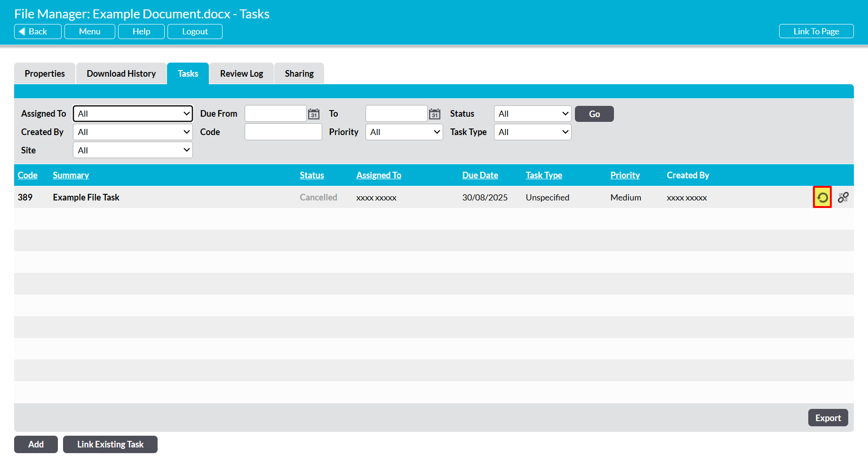The image size is (868, 463).
Task: Switch to the Review Log tab
Action: [x=241, y=74]
